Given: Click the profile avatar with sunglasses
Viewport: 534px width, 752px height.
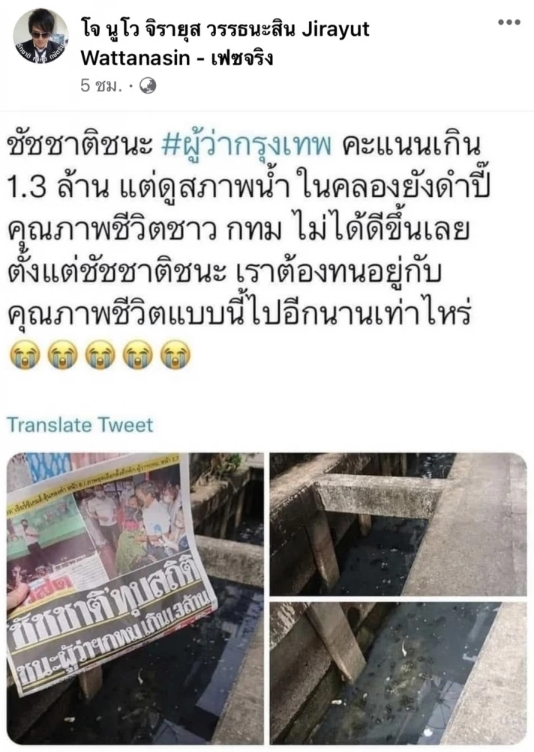Looking at the screenshot, I should point(40,35).
